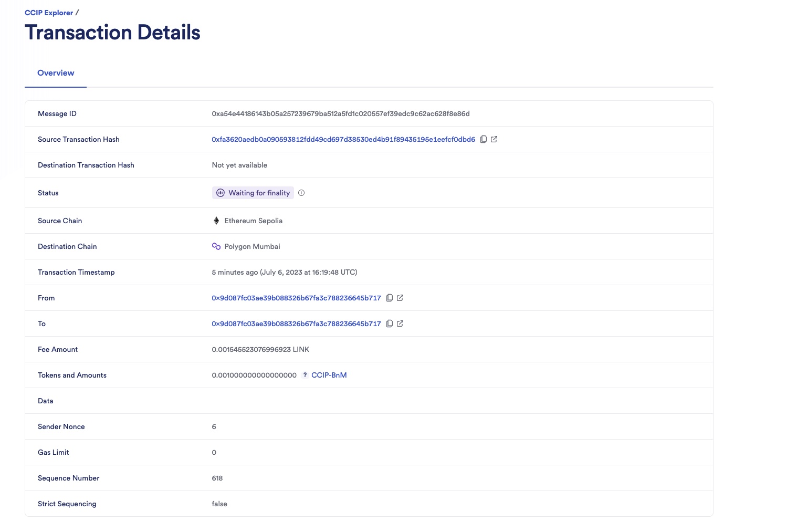797x532 pixels.
Task: Open the CCIP-BnM token link
Action: 329,375
